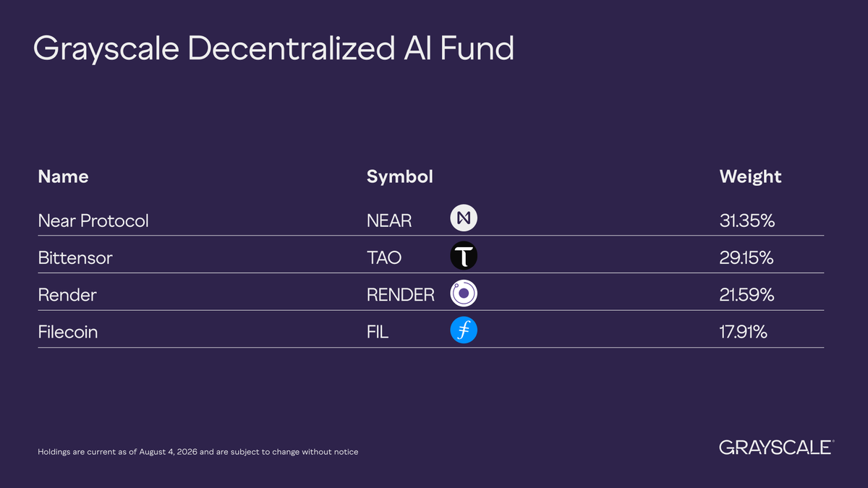Click the Grayscale Decentralized AI Fund title
This screenshot has width=868, height=488.
coord(274,49)
